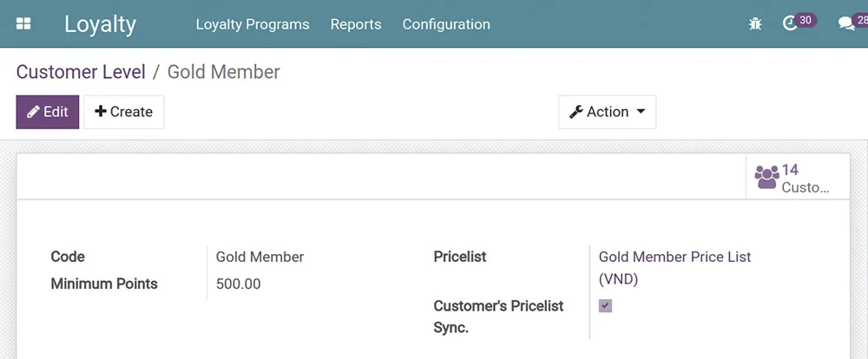This screenshot has height=359, width=868.
Task: Click the Loyalty app title
Action: (x=100, y=24)
